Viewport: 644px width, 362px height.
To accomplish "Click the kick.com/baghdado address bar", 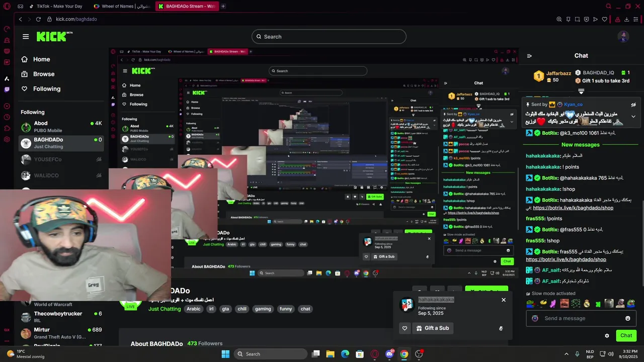I will click(76, 19).
